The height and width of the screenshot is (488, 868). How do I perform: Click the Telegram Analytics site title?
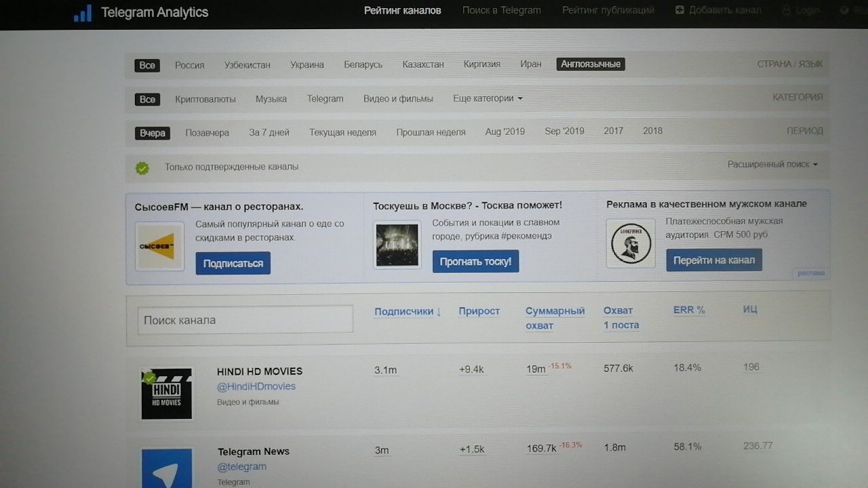(x=155, y=12)
